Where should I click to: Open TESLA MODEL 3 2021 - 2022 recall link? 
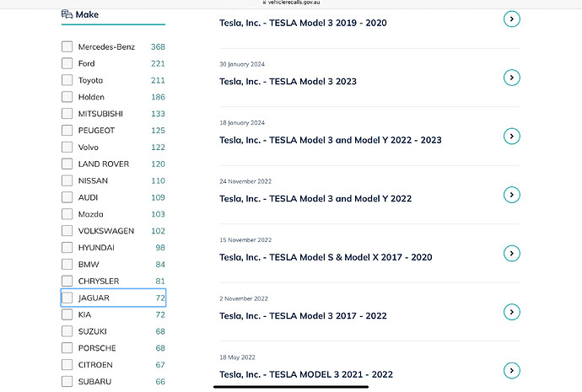[306, 374]
